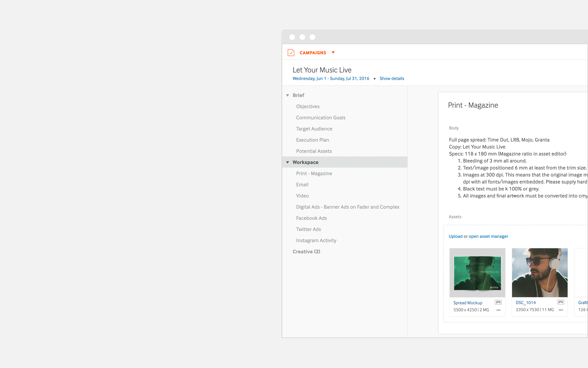Viewport: 588px width, 368px height.
Task: Click the Spread Mockup file name
Action: 468,303
